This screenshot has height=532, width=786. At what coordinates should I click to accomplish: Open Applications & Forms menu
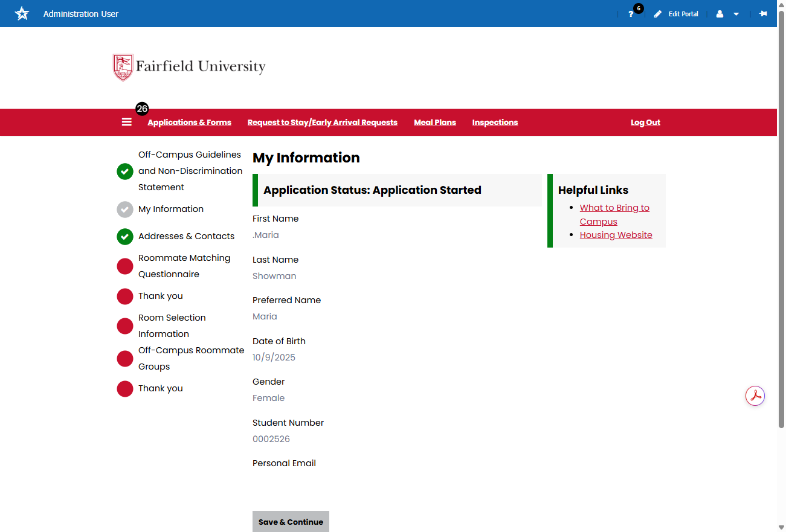click(x=190, y=122)
